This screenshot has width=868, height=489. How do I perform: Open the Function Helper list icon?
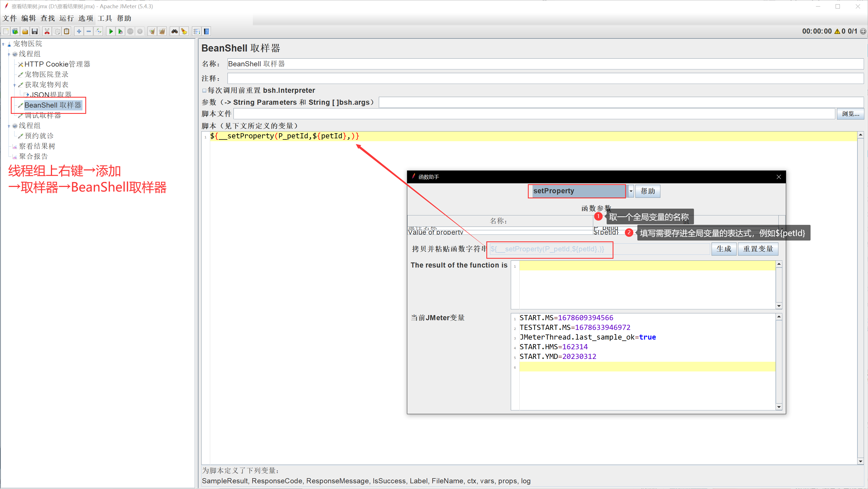tap(197, 31)
